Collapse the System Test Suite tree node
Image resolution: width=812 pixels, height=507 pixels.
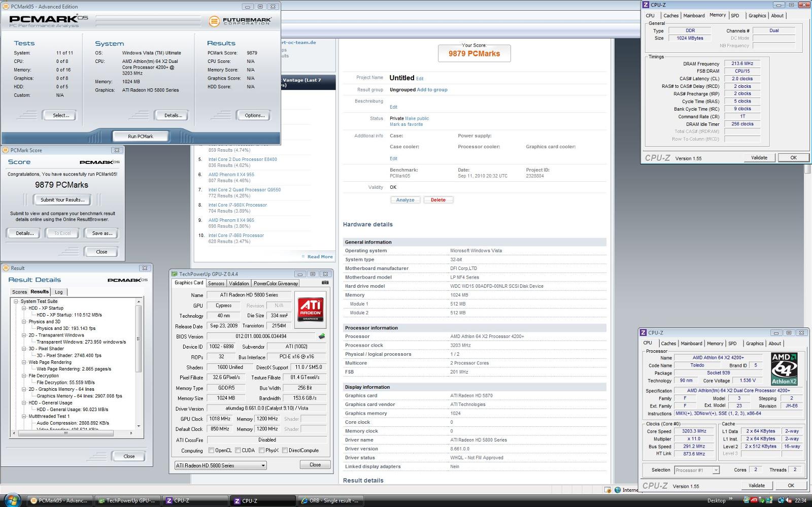click(16, 301)
